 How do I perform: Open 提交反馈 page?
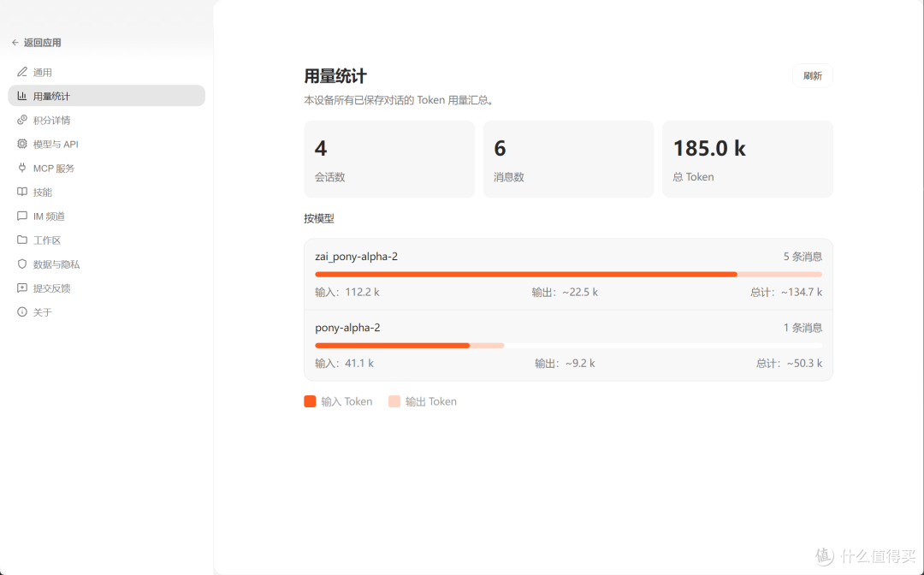coord(107,288)
